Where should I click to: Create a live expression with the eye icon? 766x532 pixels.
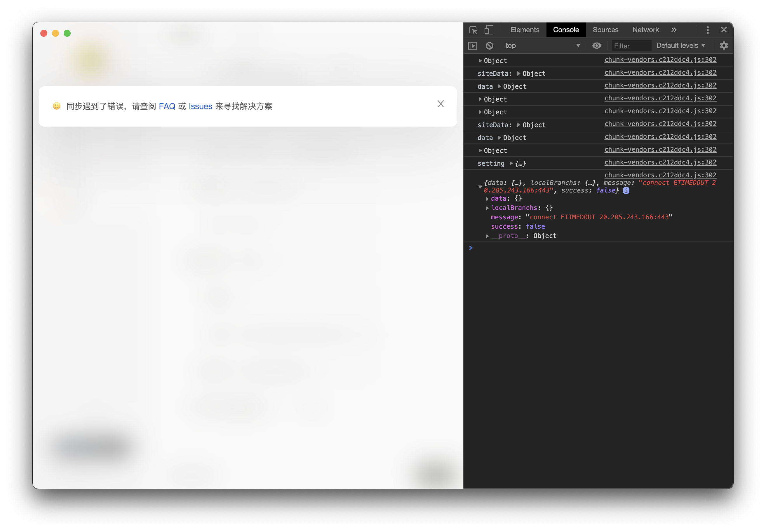click(596, 46)
